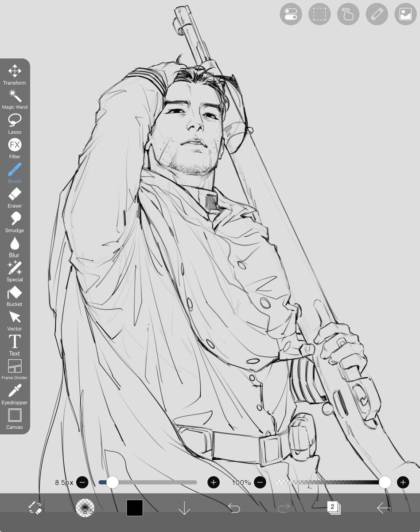
Task: Switch between brush and eraser icon
Action: [x=35, y=508]
